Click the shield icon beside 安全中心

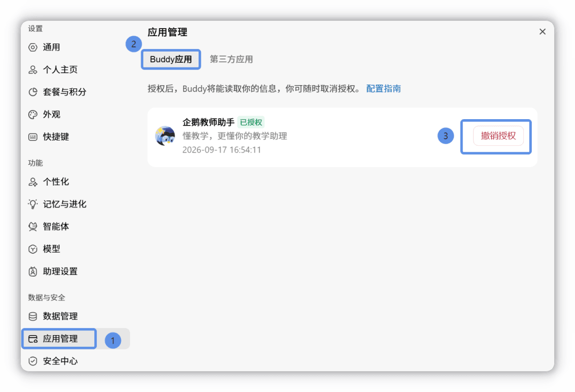pos(32,361)
